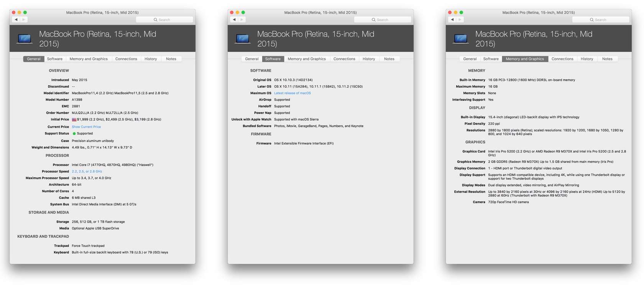Select the Interleaving Support value Yes
The image size is (644, 287).
tap(491, 100)
